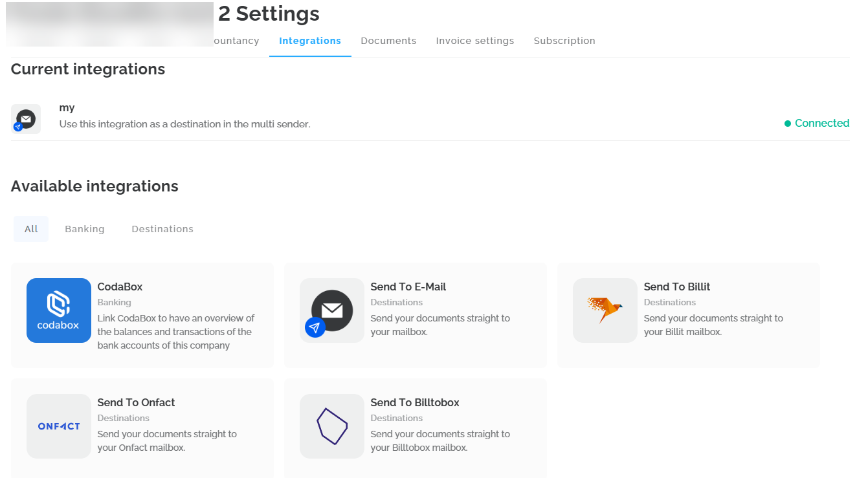Open the CodaBox integration title
This screenshot has height=478, width=868.
point(120,287)
